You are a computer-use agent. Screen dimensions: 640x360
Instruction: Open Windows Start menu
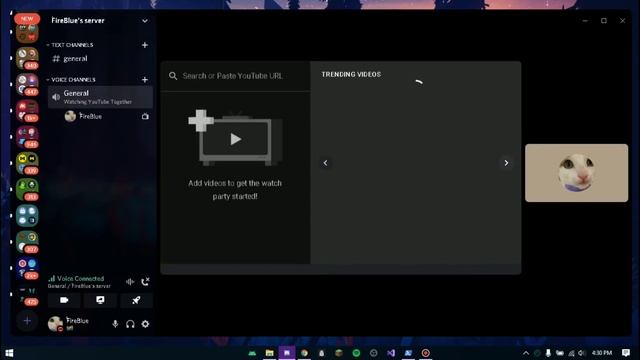(x=9, y=353)
